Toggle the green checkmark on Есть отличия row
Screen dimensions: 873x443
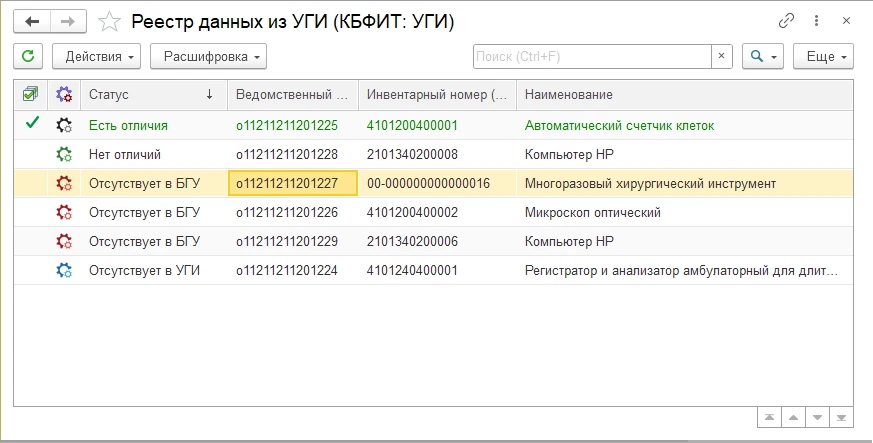tap(32, 123)
